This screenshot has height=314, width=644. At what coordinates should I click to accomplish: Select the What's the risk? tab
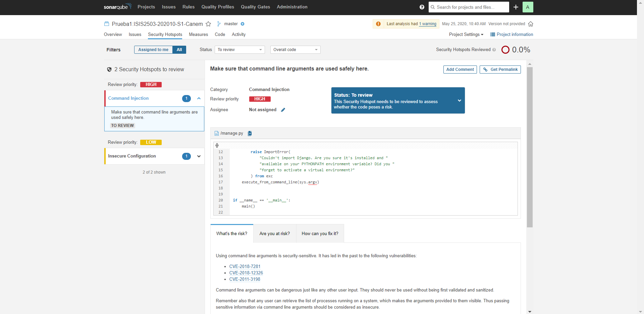(232, 233)
